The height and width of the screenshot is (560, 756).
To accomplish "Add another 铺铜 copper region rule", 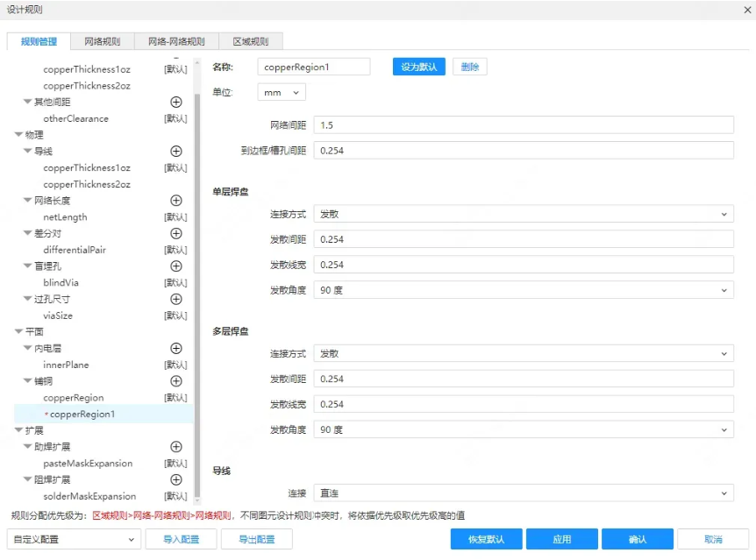I will pos(175,380).
